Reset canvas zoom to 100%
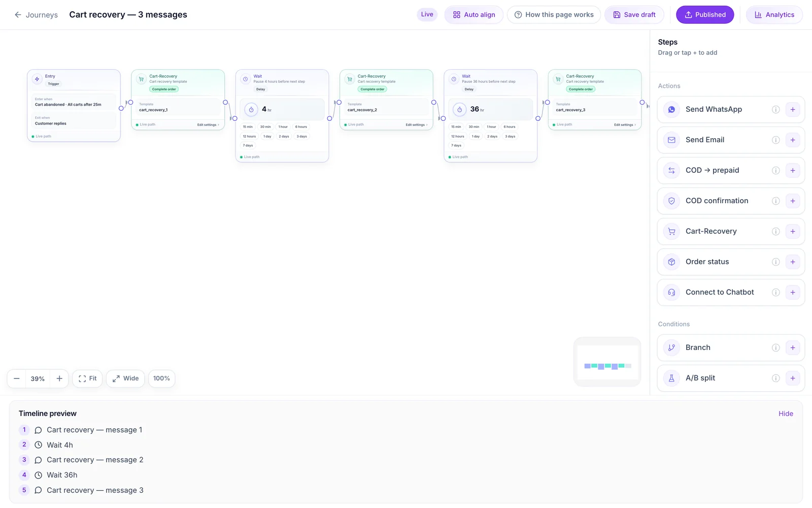The width and height of the screenshot is (812, 508). pyautogui.click(x=161, y=378)
